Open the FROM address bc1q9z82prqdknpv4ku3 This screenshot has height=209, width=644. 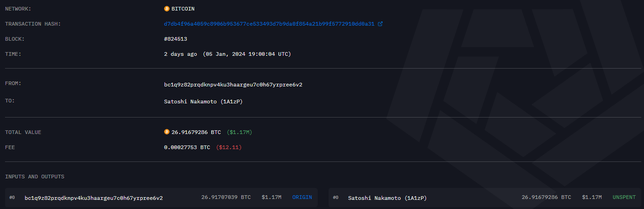coord(233,85)
